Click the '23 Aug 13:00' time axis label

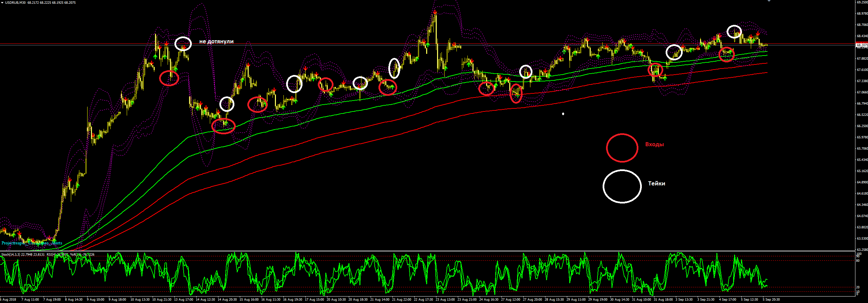pyautogui.click(x=445, y=300)
